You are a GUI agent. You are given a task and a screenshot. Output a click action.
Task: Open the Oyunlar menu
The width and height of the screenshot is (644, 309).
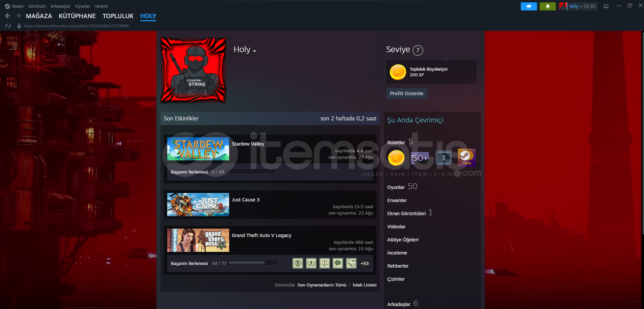[x=82, y=6]
